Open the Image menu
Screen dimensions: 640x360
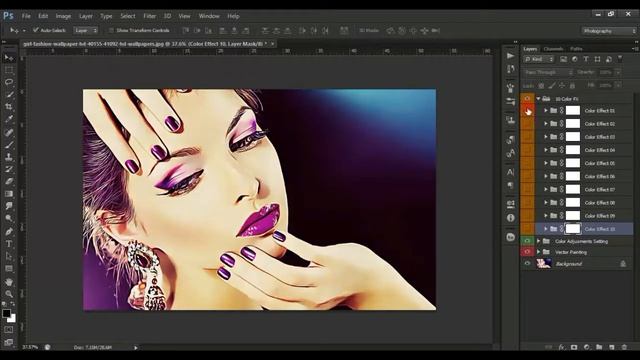click(x=63, y=16)
